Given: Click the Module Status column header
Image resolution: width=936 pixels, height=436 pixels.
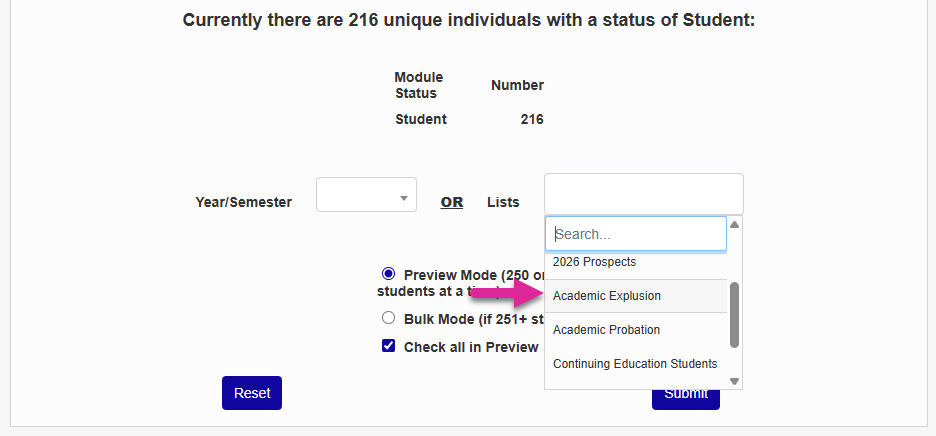Looking at the screenshot, I should (418, 85).
